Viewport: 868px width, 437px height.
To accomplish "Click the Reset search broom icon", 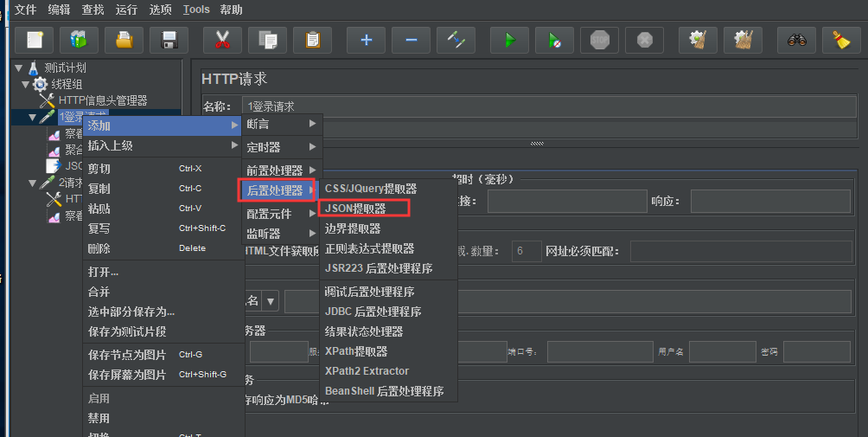I will coord(841,40).
